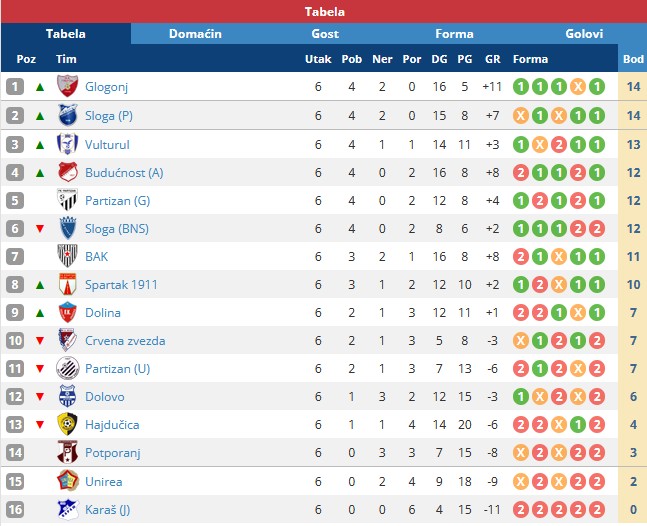Viewport: 647px width, 526px height.
Task: Switch to the Domaćin tab
Action: pos(195,34)
